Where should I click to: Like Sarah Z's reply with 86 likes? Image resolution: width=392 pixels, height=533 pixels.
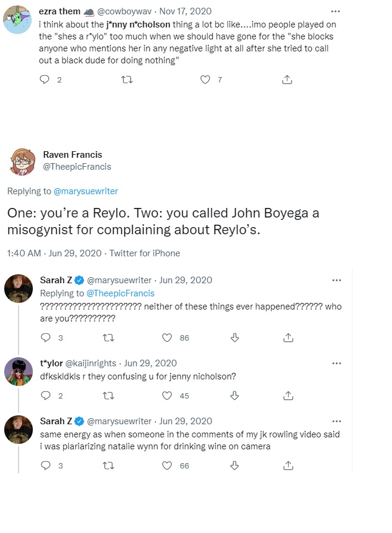coord(167,338)
